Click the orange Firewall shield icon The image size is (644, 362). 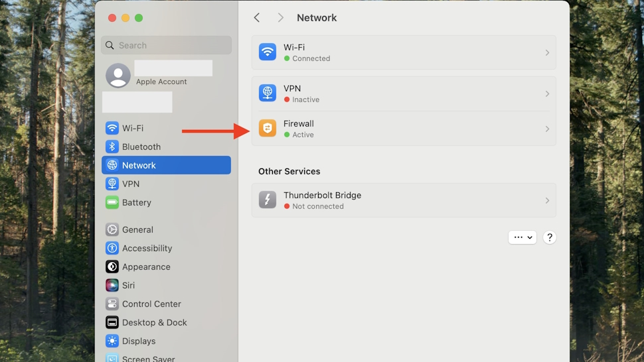(x=268, y=129)
